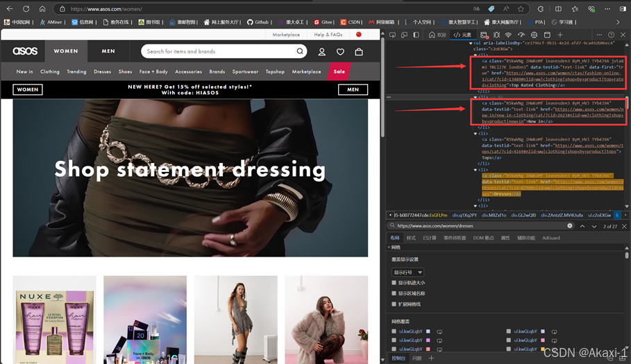
Task: Check the first right ul.kwGLqbY grid overlay checkbox
Action: click(509, 331)
